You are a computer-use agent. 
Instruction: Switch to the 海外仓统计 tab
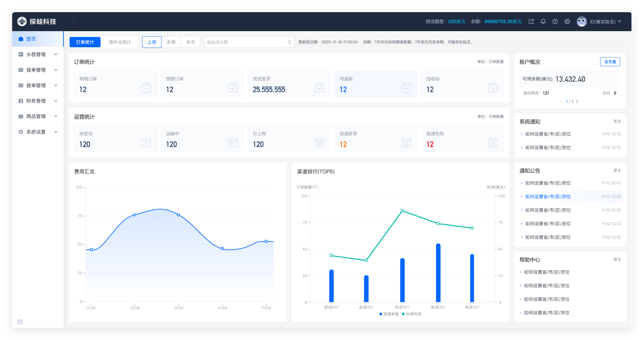coord(120,42)
